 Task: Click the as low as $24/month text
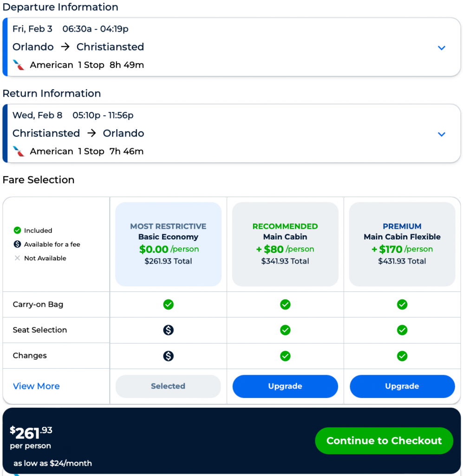coord(52,463)
